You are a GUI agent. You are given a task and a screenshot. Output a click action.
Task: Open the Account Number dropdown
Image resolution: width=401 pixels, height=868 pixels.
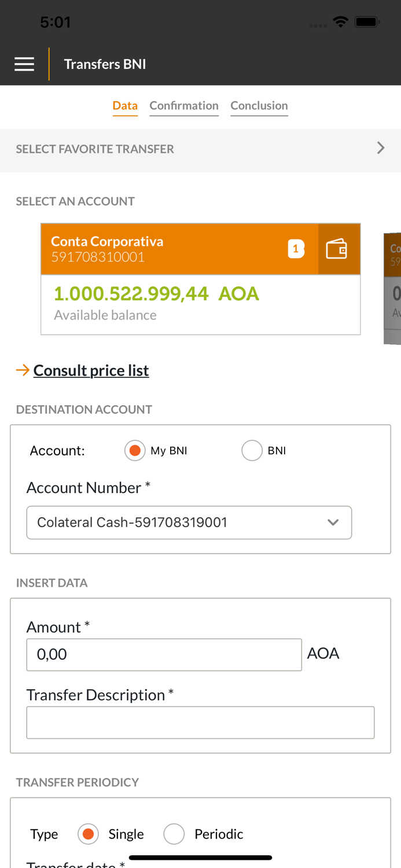(x=189, y=523)
